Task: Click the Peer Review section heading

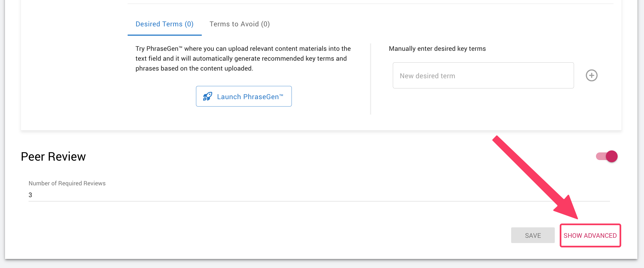Action: click(53, 157)
